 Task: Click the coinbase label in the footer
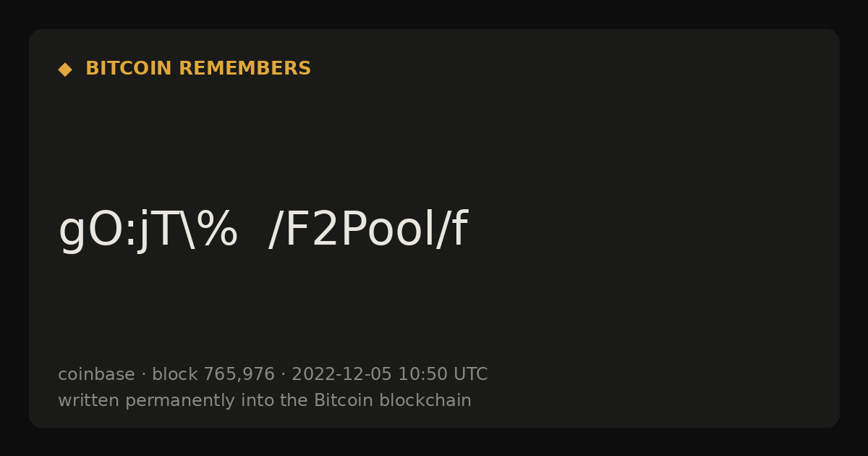96,374
